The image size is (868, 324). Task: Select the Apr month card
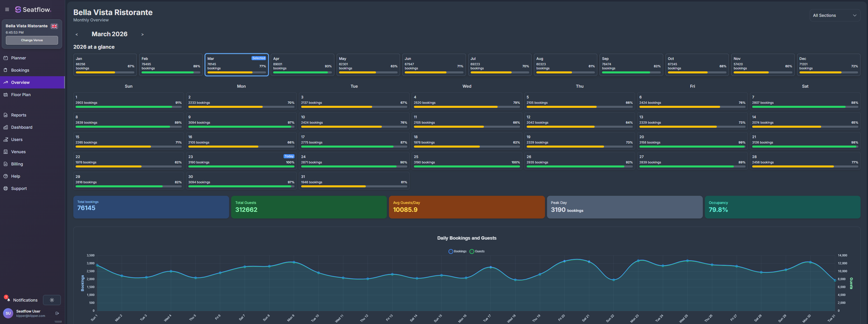302,65
